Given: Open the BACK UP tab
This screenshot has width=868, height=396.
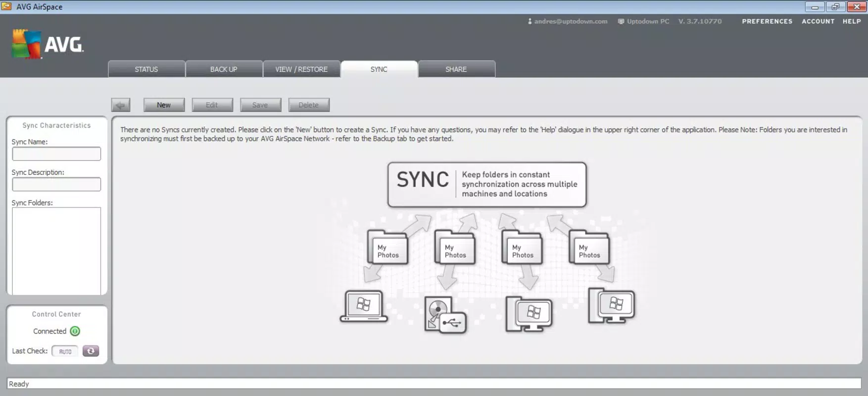Looking at the screenshot, I should point(224,69).
